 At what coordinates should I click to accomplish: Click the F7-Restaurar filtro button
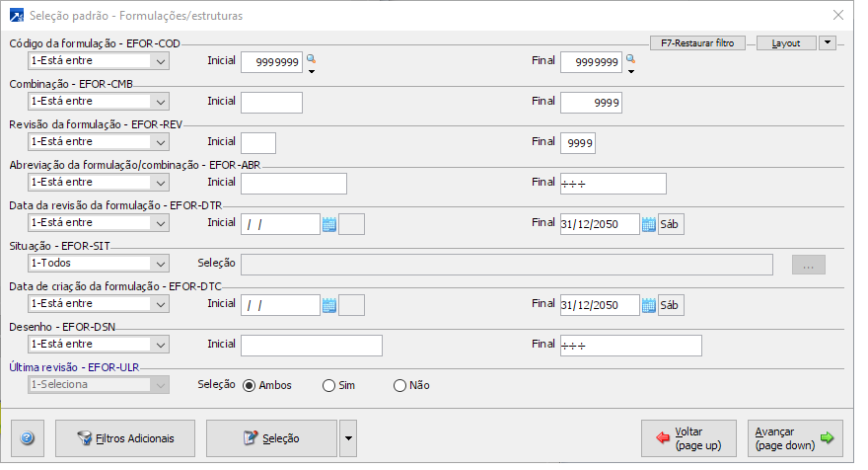click(x=697, y=43)
